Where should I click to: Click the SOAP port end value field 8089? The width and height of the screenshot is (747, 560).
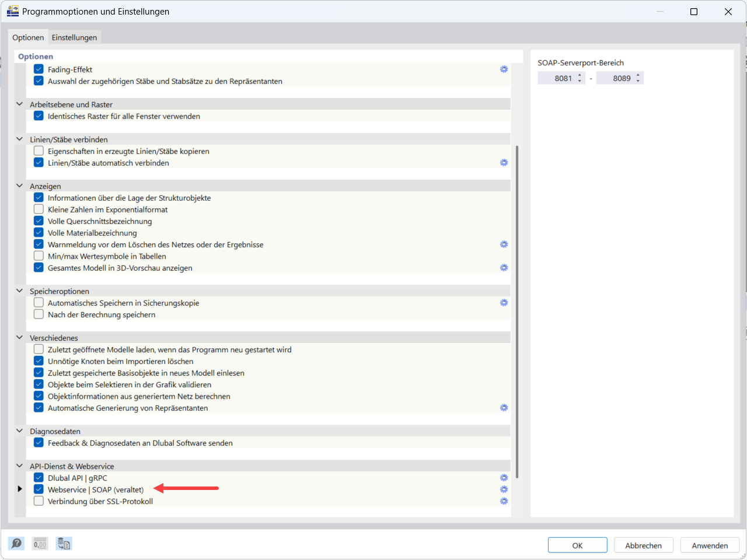click(x=617, y=78)
